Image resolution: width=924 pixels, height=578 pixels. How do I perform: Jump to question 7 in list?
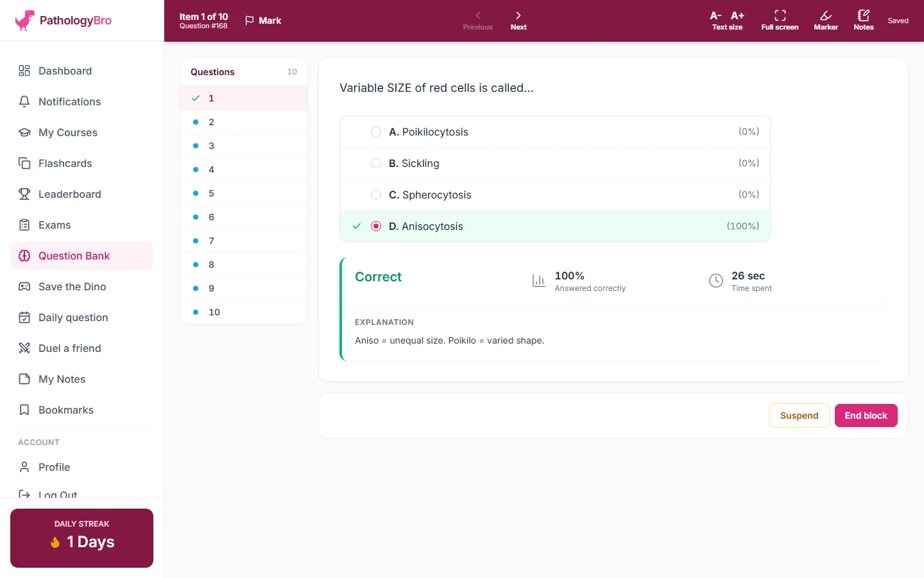[244, 241]
